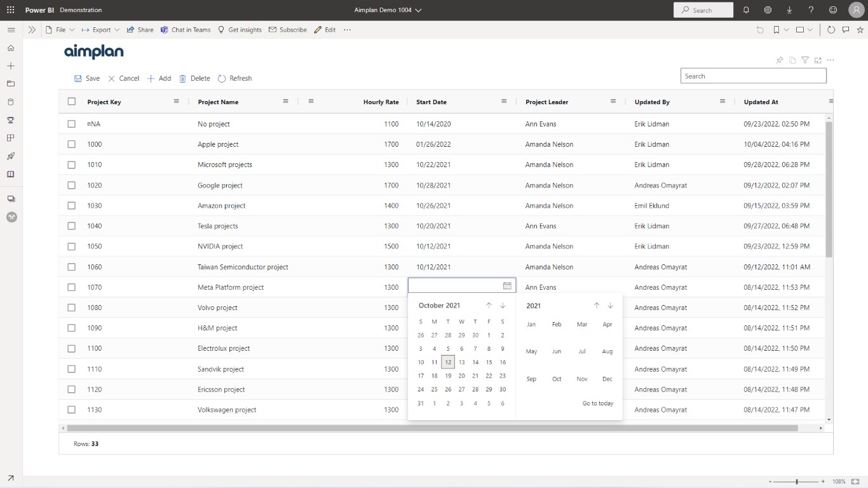Go to Home in left sidebar
Screen dimensions: 868x488
point(11,48)
